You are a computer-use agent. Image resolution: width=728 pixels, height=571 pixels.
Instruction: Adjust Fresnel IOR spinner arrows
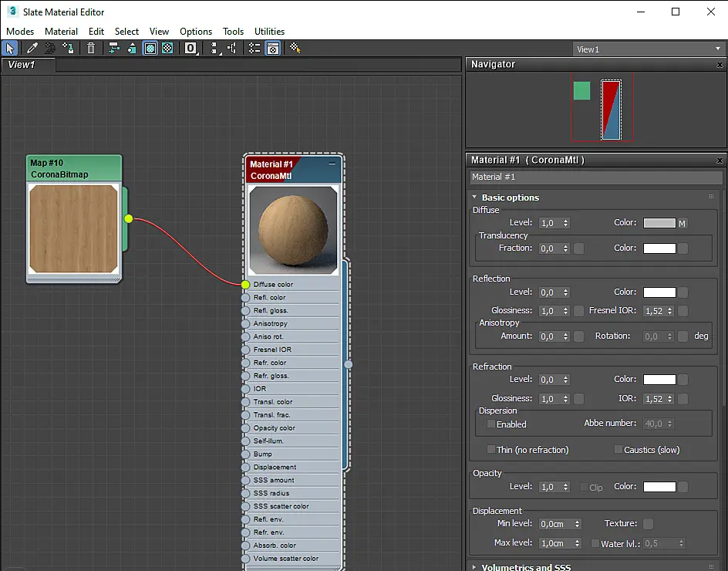(670, 311)
